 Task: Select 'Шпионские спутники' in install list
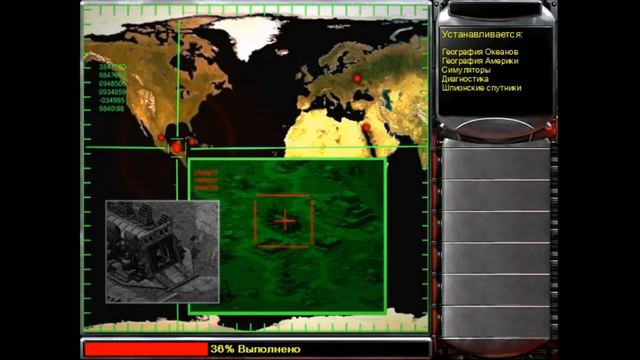[x=482, y=88]
